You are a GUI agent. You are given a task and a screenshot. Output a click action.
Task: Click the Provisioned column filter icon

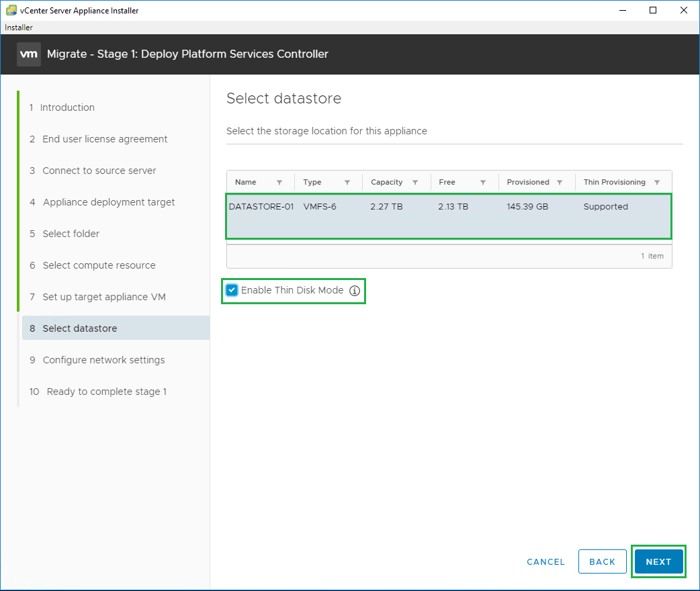(560, 183)
